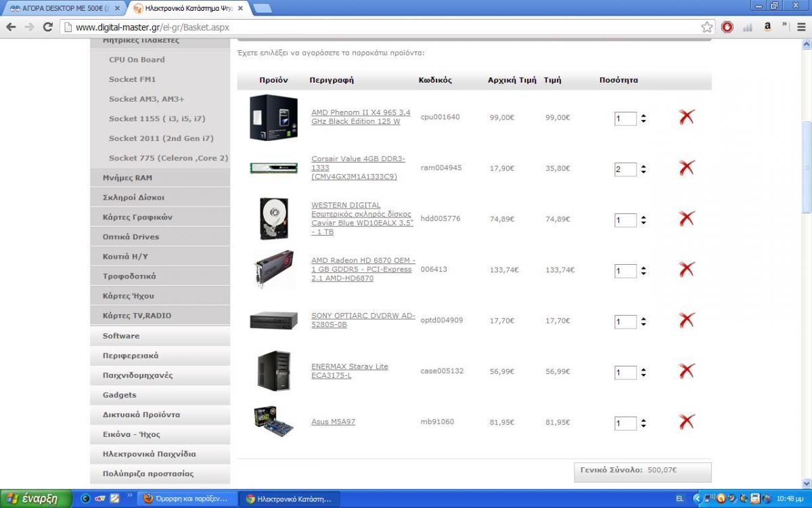Adjust quantity stepper for Corsair RAM row

pyautogui.click(x=644, y=169)
